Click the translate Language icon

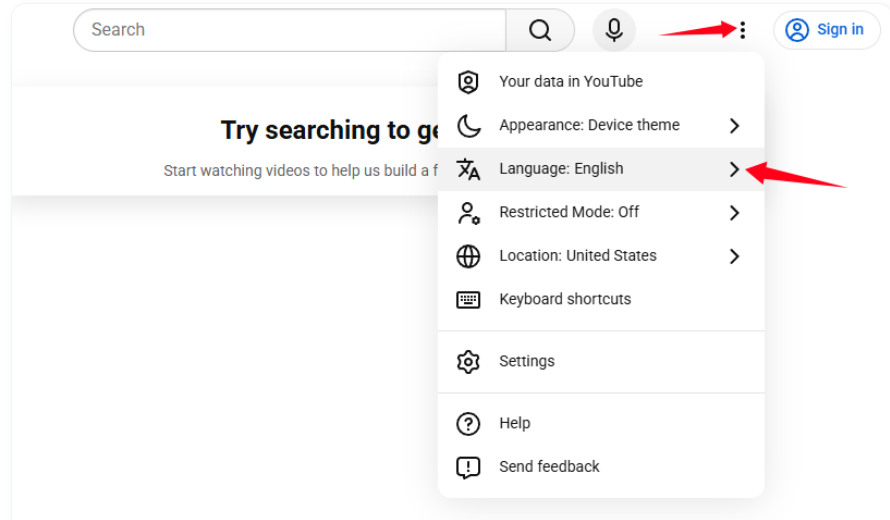[468, 169]
